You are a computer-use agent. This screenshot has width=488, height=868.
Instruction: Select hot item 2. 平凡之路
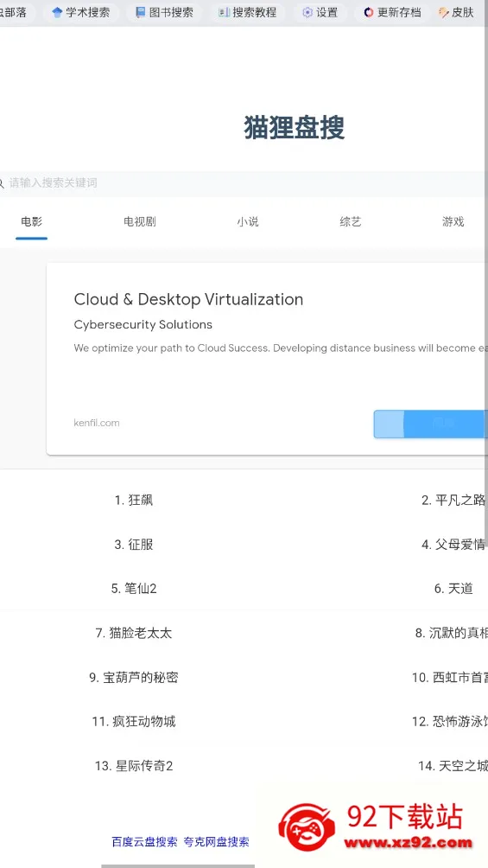(x=453, y=501)
